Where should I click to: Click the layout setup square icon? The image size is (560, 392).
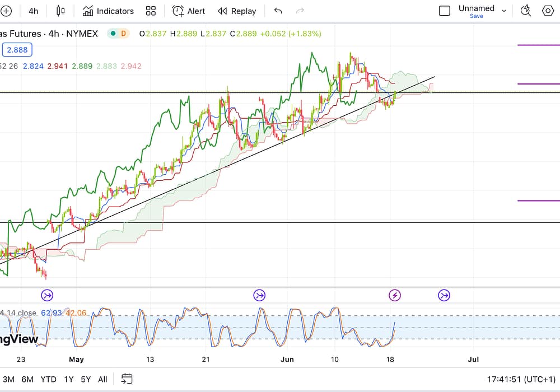point(445,11)
